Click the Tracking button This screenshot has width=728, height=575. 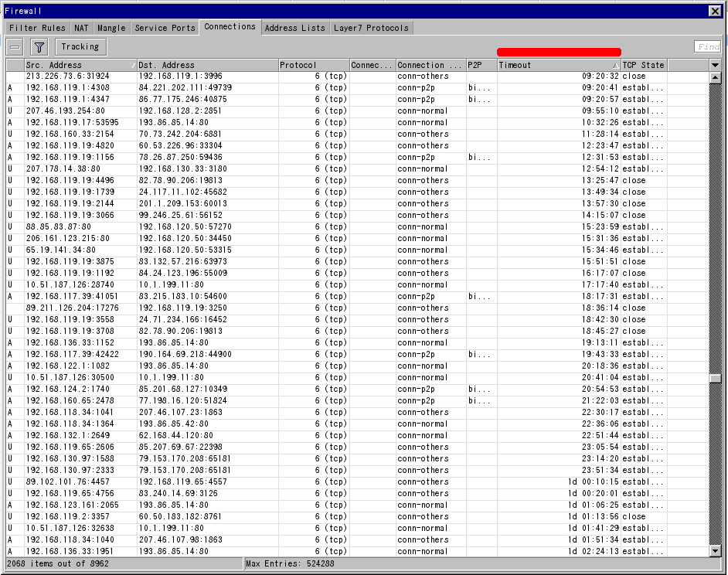(x=80, y=46)
